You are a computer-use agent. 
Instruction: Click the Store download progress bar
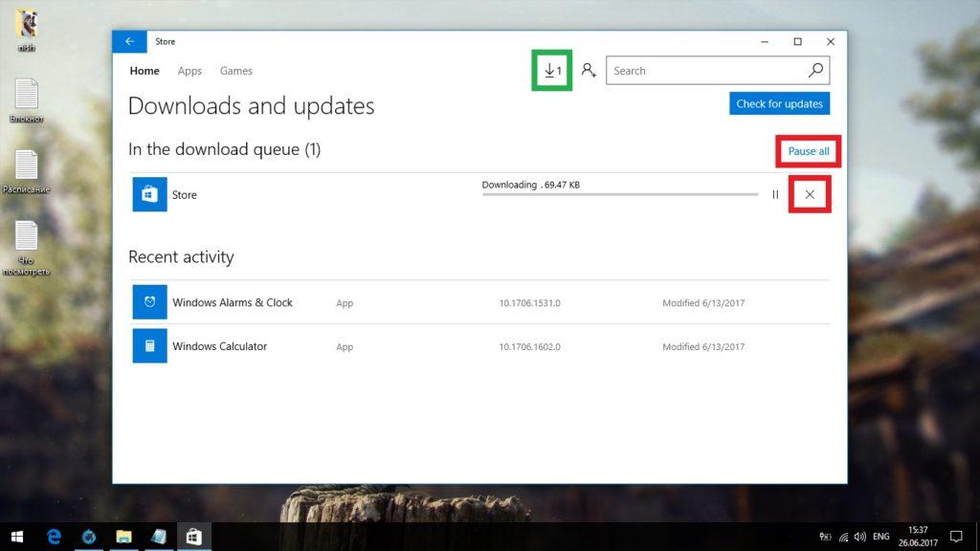[620, 194]
